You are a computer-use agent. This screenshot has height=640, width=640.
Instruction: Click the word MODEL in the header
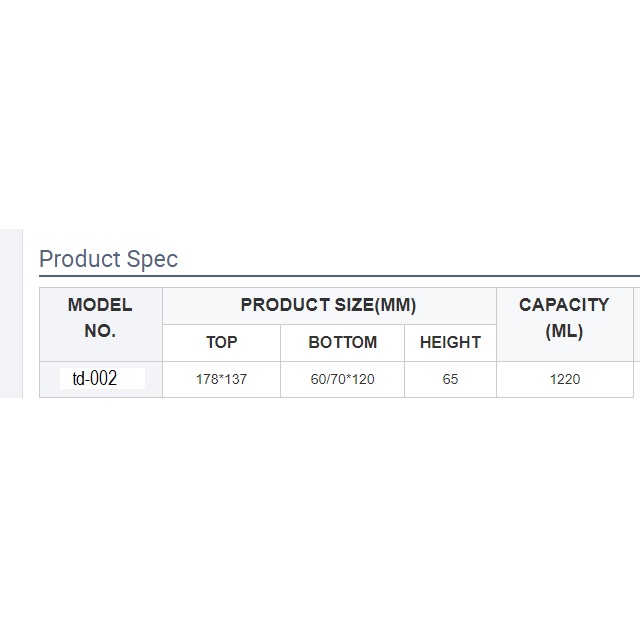pos(100,306)
